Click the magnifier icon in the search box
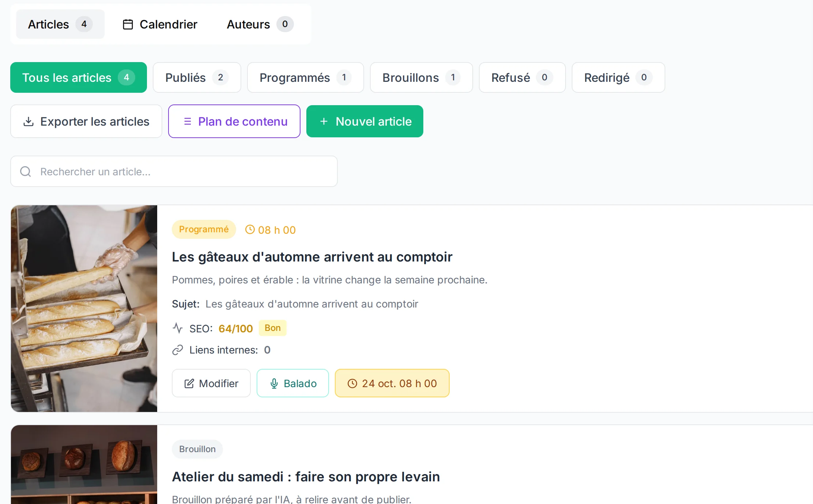The height and width of the screenshot is (504, 813). point(26,171)
